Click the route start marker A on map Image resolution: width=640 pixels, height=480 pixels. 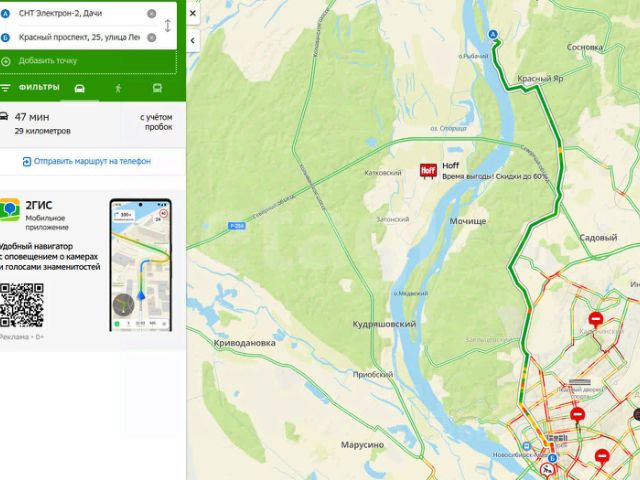493,35
